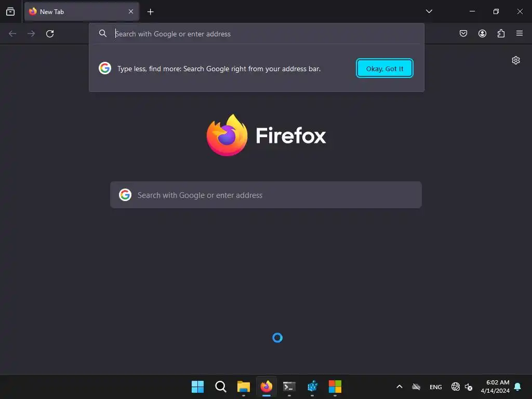Open Windows Search from the taskbar
This screenshot has width=532, height=399.
pos(220,387)
